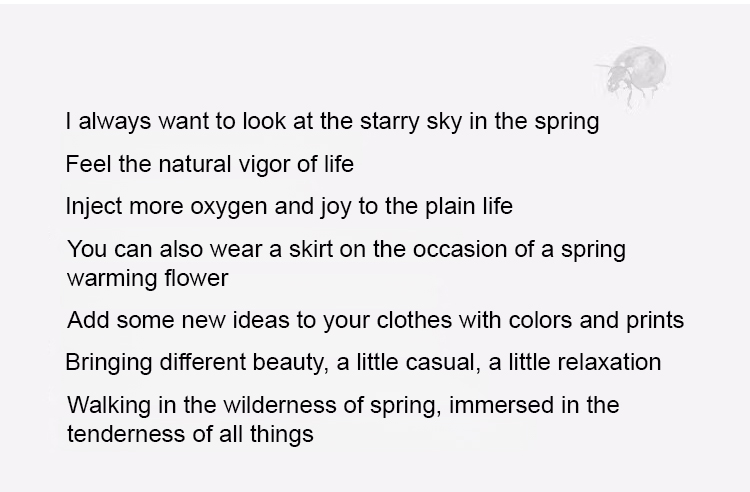Screen dimensions: 750x492
Task: Click the text "Feel the natural vigor of life"
Action: pyautogui.click(x=209, y=163)
